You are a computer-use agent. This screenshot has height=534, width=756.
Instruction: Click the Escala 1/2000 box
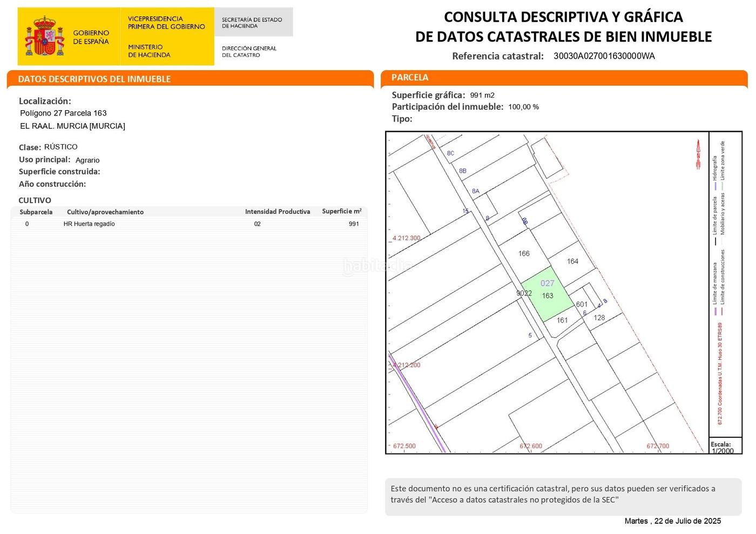click(723, 448)
